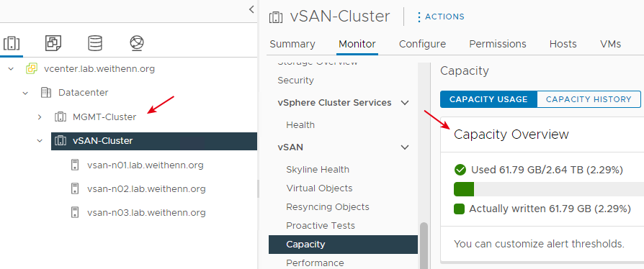644x269 pixels.
Task: Open the Hosts and Clusters inventory view icon
Action: 12,43
